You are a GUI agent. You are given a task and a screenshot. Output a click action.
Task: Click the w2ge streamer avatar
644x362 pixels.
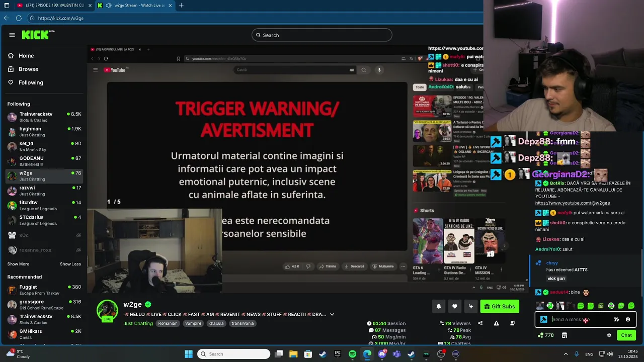coord(107,310)
